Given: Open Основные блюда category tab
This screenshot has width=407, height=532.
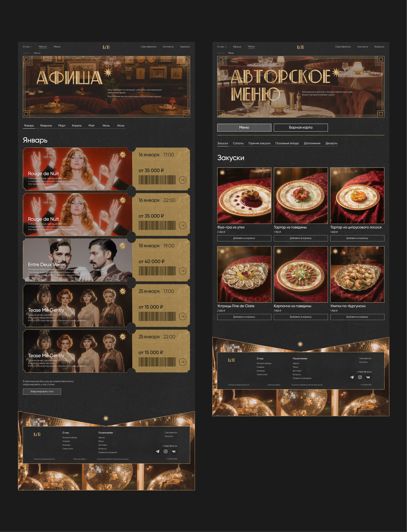Looking at the screenshot, I should [287, 143].
